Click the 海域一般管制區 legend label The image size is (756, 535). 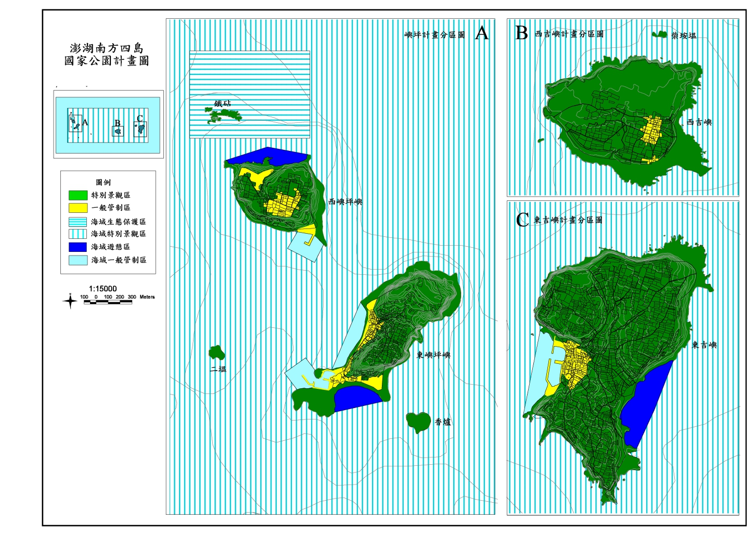[119, 260]
